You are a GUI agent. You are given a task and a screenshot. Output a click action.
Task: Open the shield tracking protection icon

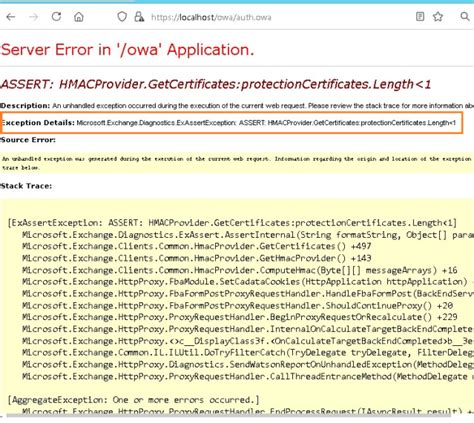coord(122,17)
